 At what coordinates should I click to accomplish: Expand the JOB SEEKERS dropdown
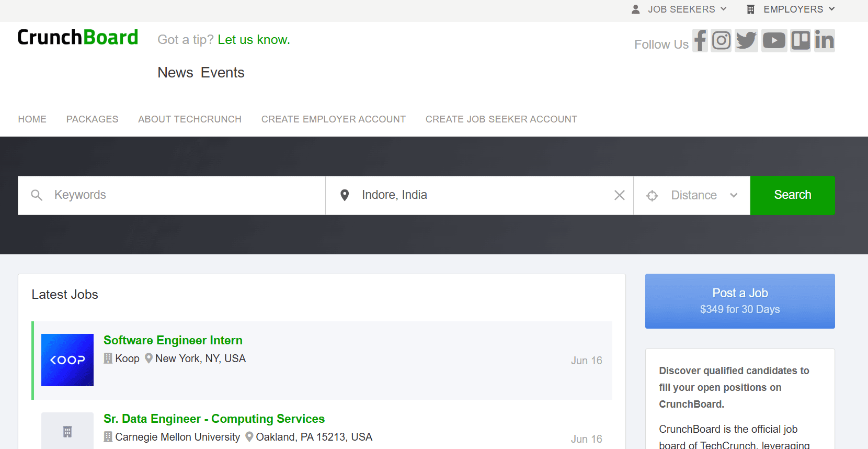pos(680,9)
